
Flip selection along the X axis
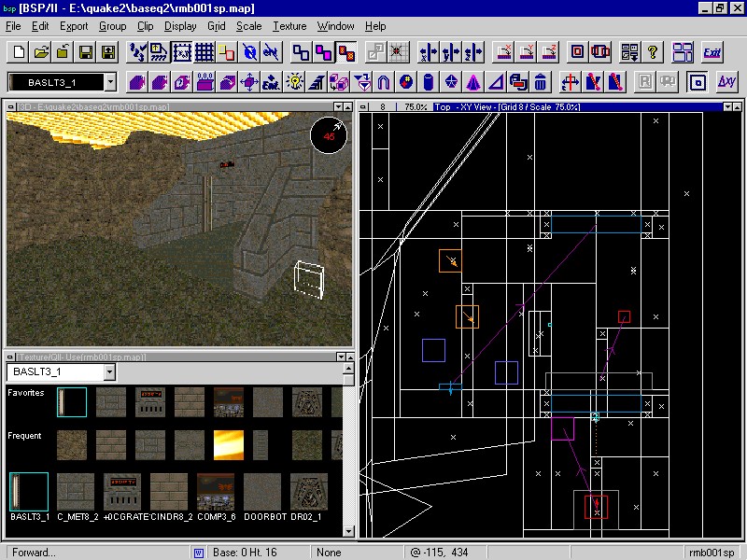click(428, 52)
